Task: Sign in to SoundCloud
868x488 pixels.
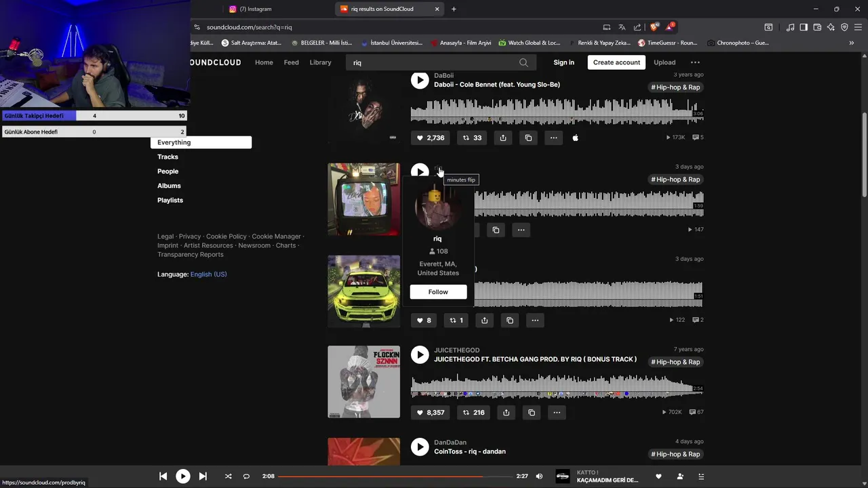Action: (x=564, y=62)
